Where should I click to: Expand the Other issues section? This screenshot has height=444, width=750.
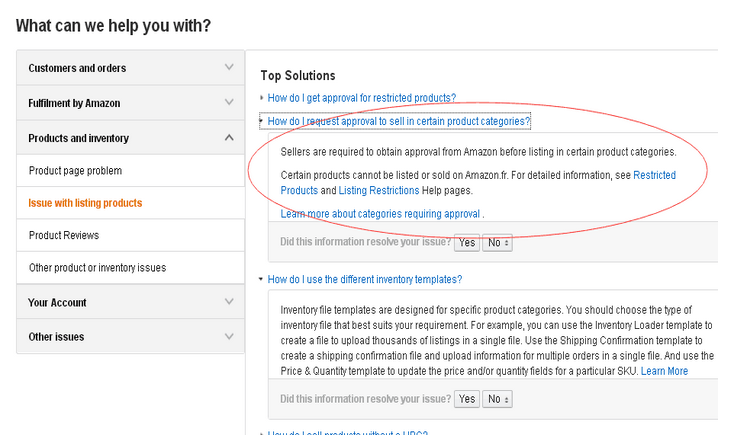[x=130, y=337]
